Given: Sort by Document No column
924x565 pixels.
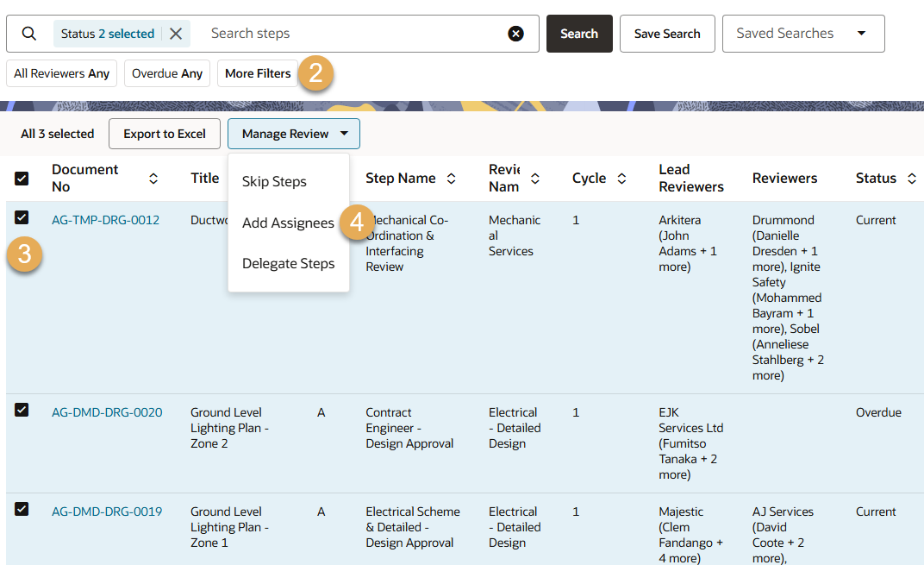Looking at the screenshot, I should 153,179.
